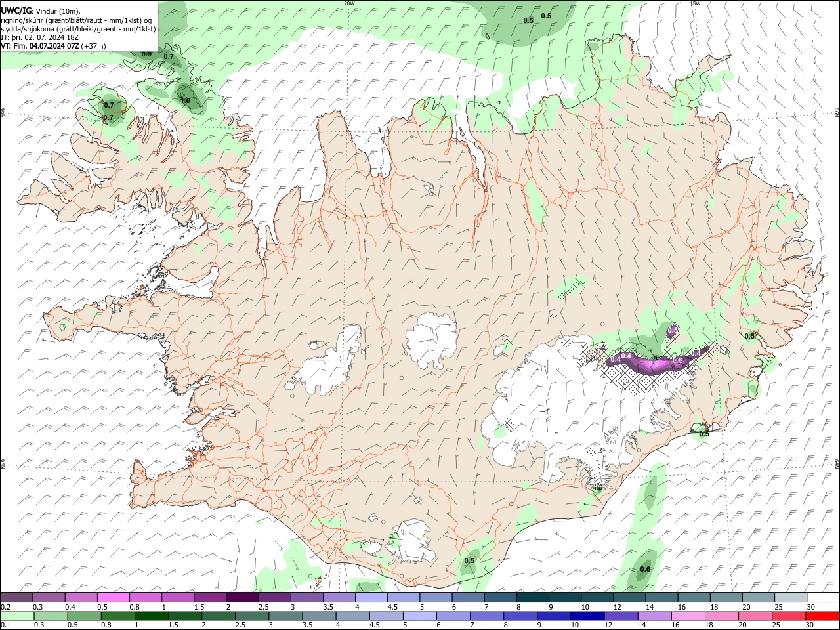Image resolution: width=840 pixels, height=630 pixels.
Task: Click the '0.6' precipitation value offshore
Action: coord(645,569)
